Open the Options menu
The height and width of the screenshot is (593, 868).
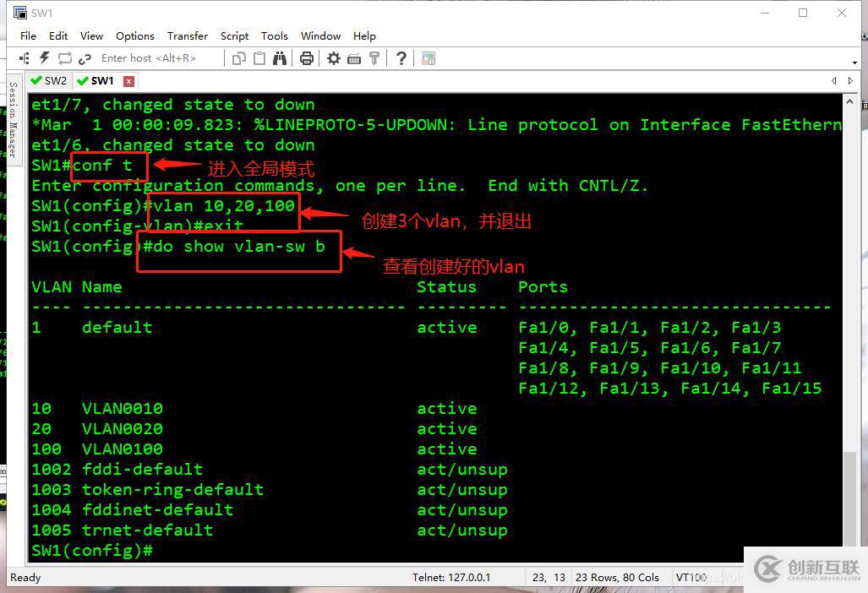pos(135,36)
